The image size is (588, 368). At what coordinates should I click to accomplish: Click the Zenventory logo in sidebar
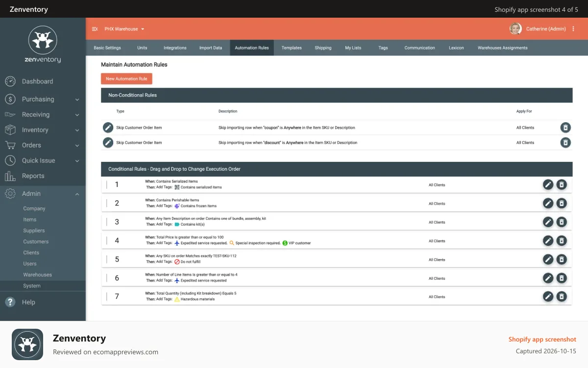click(43, 45)
